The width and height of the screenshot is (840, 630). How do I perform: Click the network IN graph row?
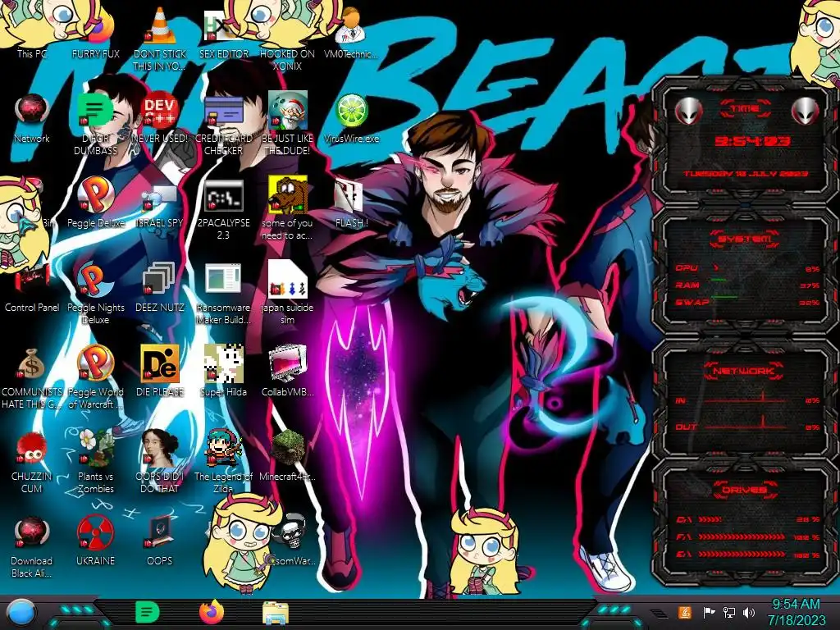(x=748, y=399)
